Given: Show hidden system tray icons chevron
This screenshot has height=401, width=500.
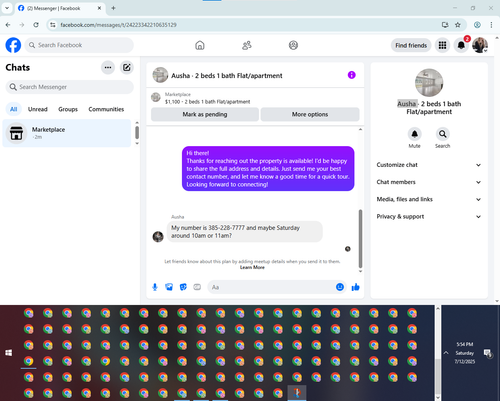Looking at the screenshot, I should coord(446,353).
